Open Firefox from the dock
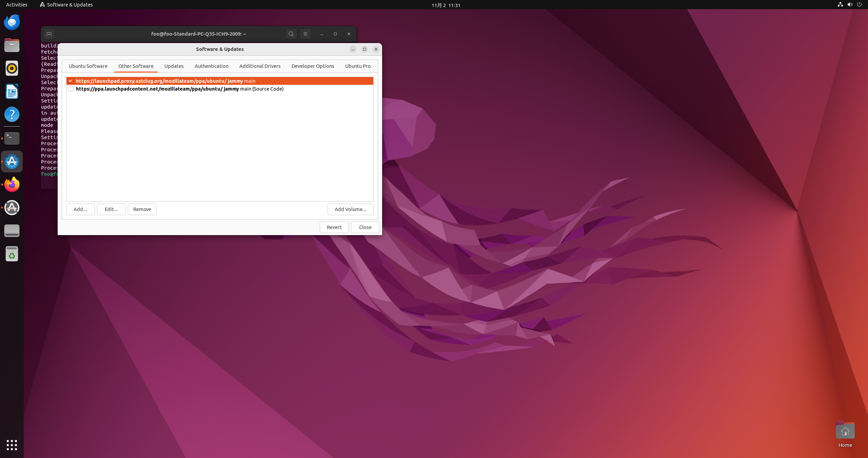Screen dimensions: 868x458 tap(12, 185)
